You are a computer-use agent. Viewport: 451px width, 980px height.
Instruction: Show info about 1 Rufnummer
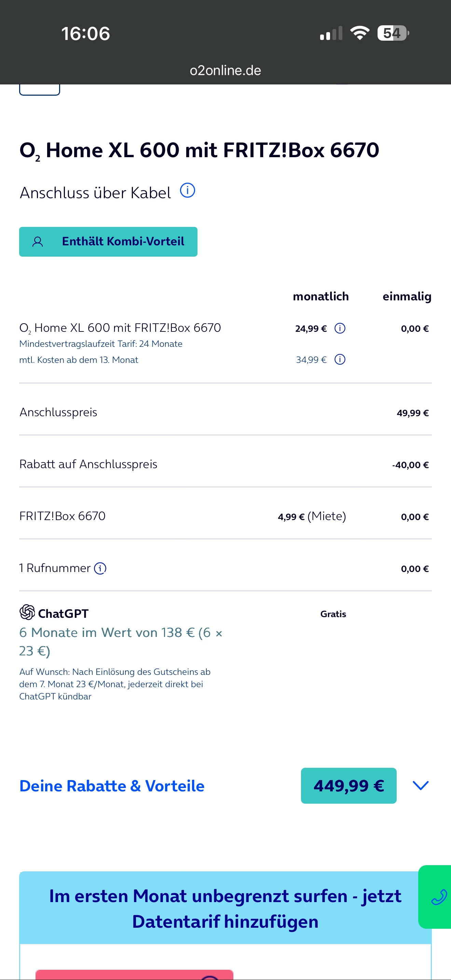coord(100,568)
